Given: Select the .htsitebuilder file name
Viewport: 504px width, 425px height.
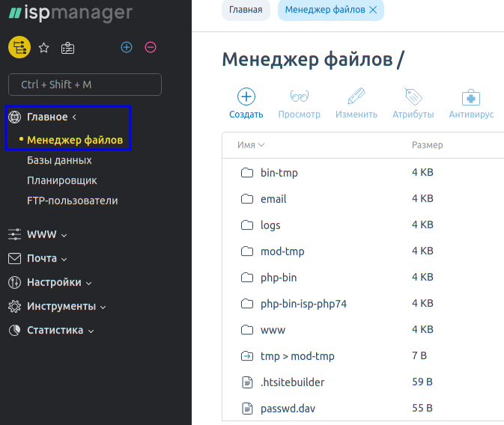Looking at the screenshot, I should coord(293,382).
